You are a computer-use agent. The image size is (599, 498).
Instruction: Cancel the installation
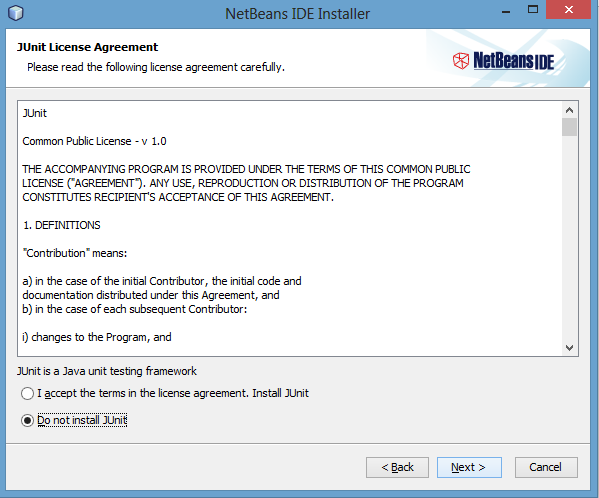tap(546, 467)
